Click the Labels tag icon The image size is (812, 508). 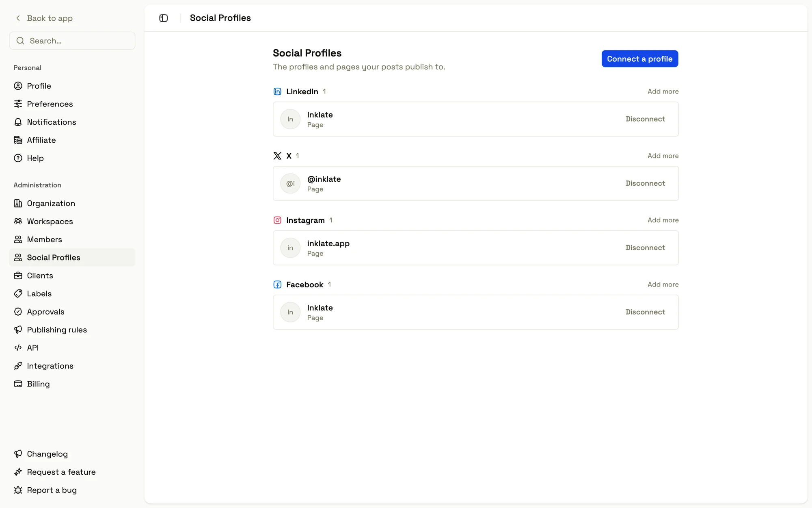click(18, 293)
